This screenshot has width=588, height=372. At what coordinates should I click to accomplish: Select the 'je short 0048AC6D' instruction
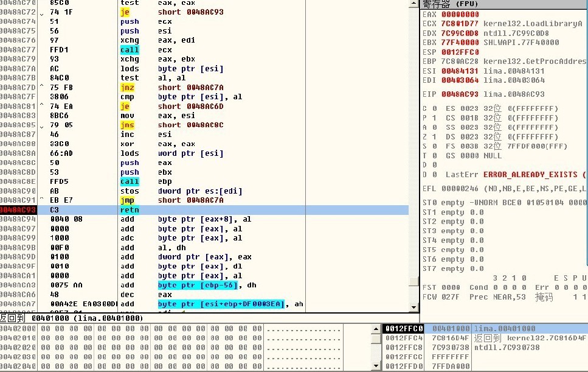pos(171,106)
